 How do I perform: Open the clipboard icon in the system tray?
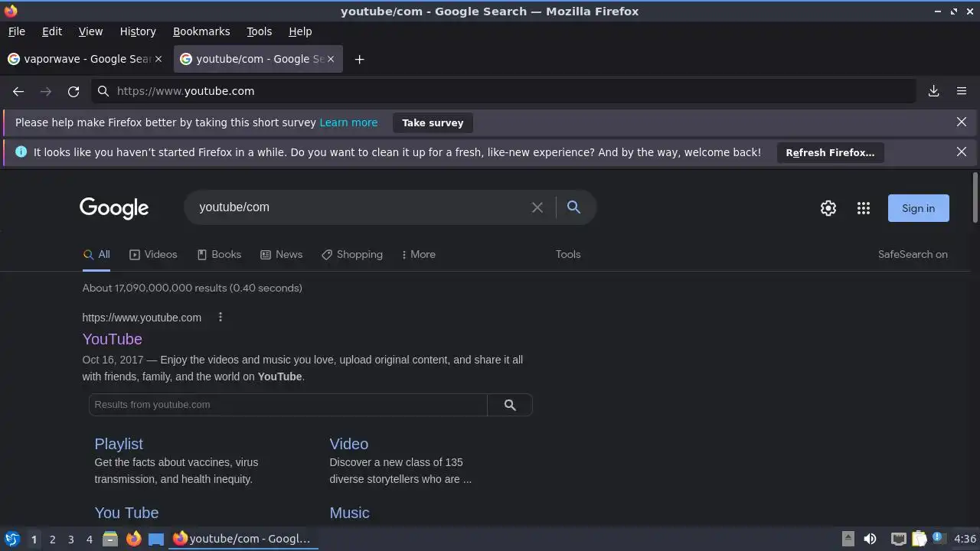(x=919, y=539)
